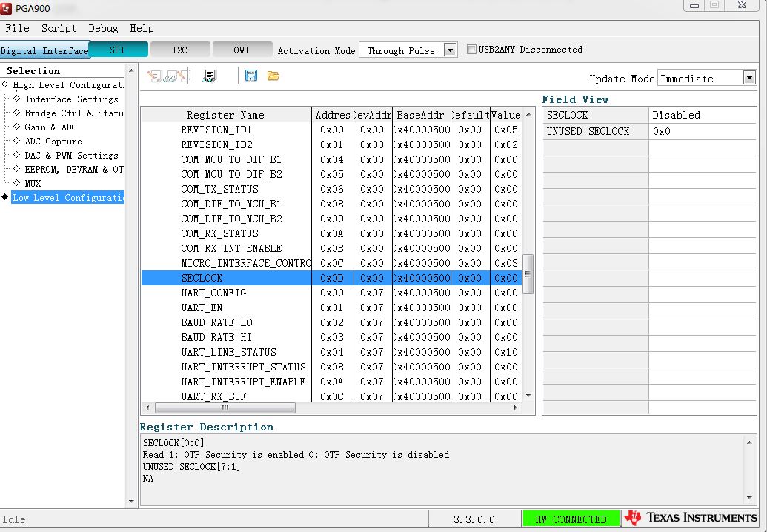
Task: Click the register table scroll-up arrow
Action: [528, 114]
